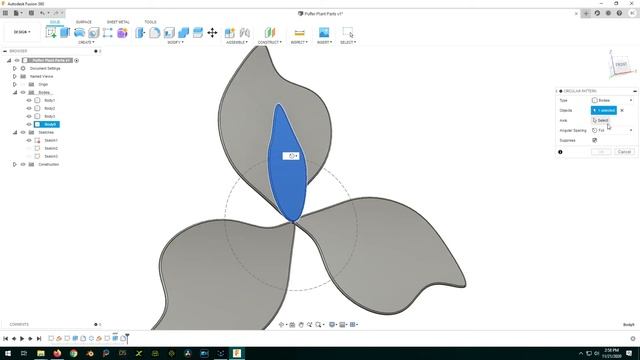Viewport: 640px width, 360px height.
Task: Select the Shell tool
Action: point(169,32)
